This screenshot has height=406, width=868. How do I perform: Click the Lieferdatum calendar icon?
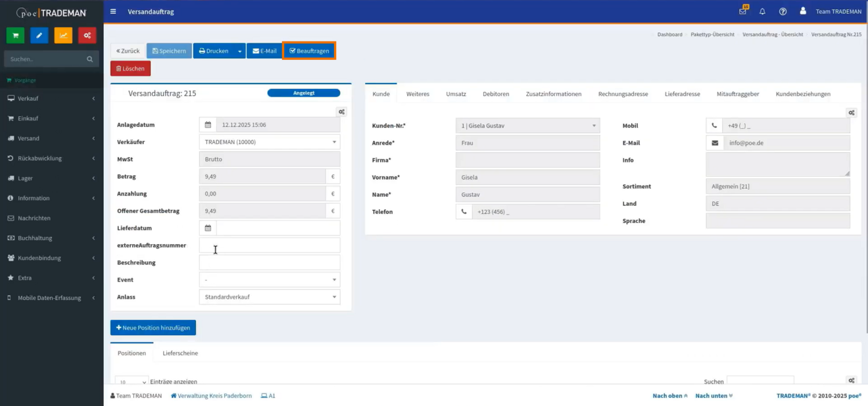coord(208,228)
